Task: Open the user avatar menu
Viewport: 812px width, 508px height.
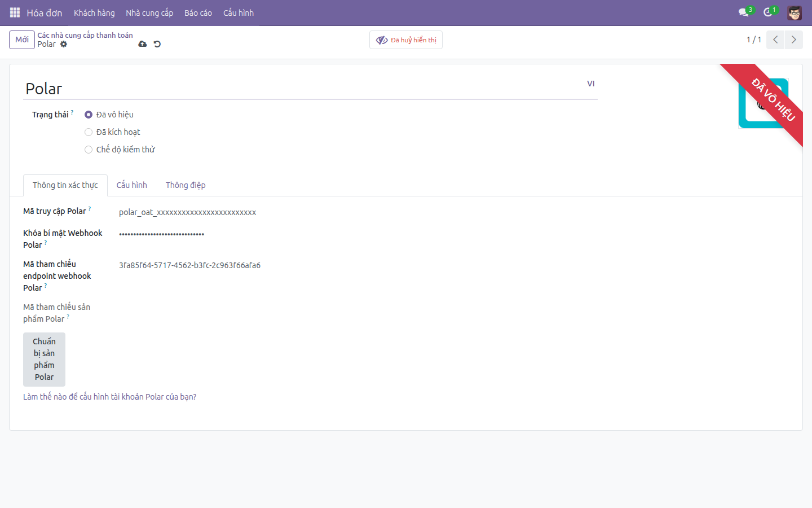Action: coord(795,12)
